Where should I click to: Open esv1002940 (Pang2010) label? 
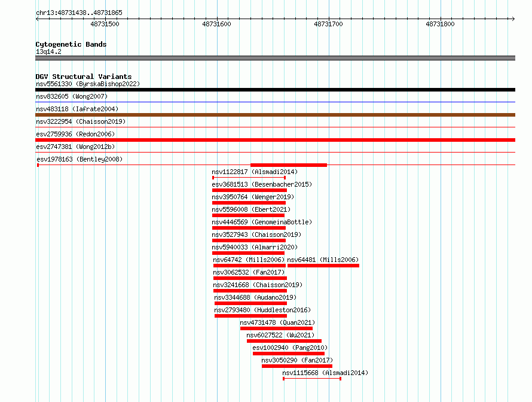pyautogui.click(x=290, y=348)
